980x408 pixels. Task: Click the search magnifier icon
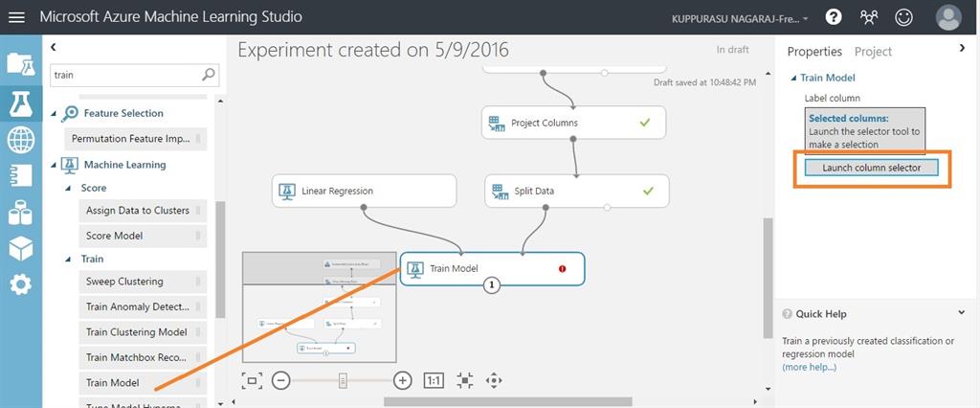(209, 75)
